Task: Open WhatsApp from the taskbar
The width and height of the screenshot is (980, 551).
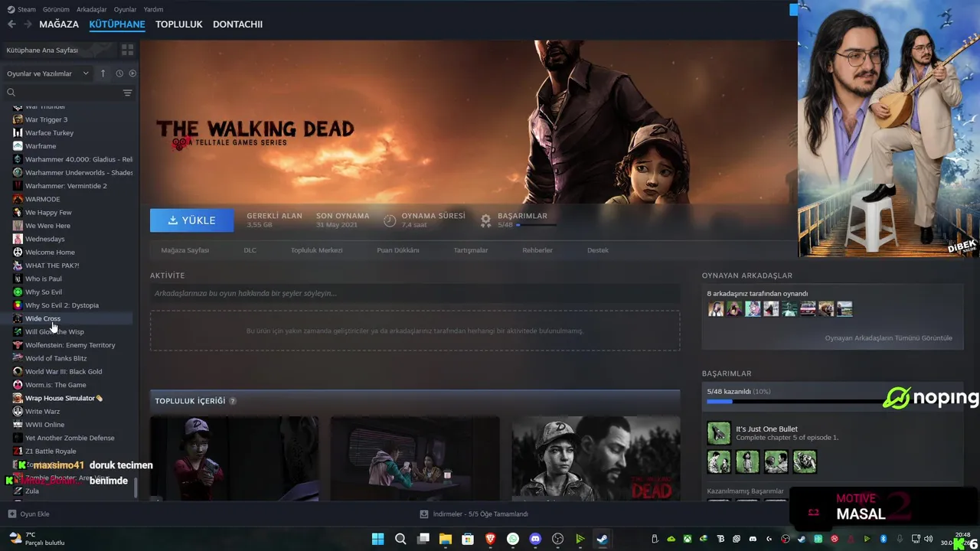Action: 513,539
